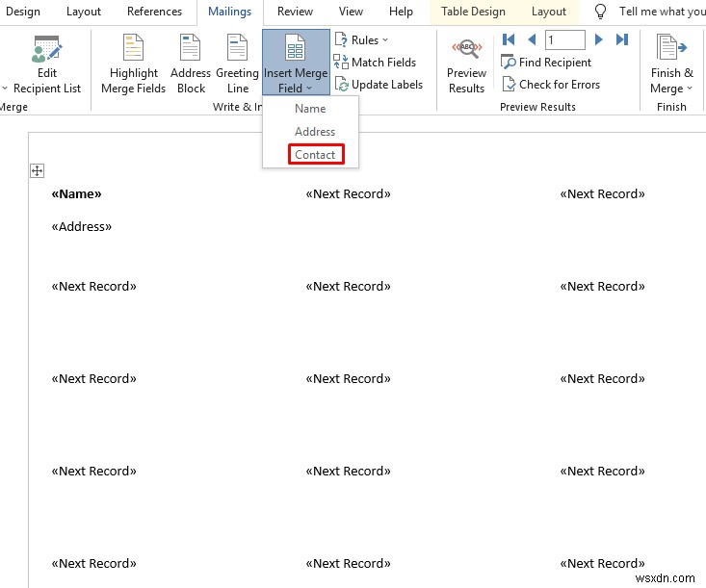Go to last record

[622, 39]
